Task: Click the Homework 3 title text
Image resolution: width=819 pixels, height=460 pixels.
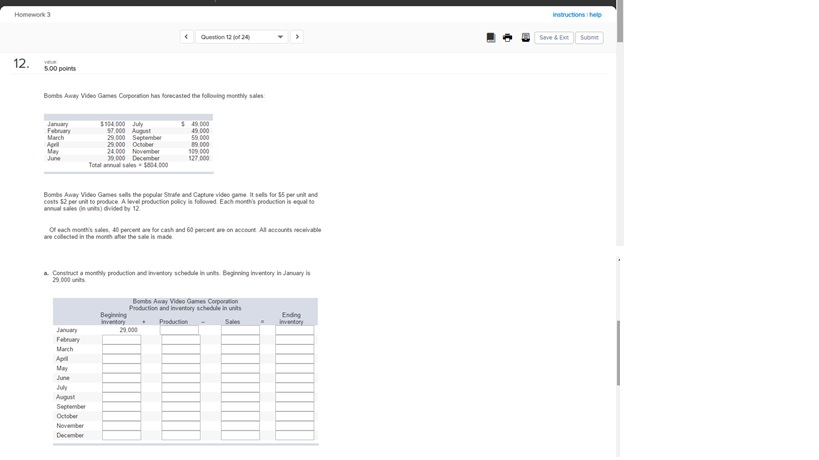Action: [x=32, y=15]
